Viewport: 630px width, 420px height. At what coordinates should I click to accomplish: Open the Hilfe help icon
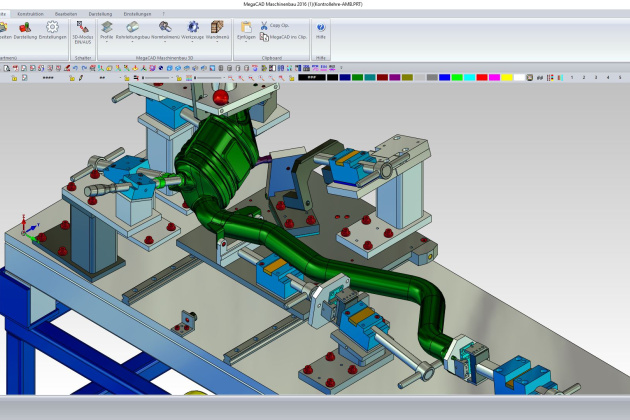321,29
